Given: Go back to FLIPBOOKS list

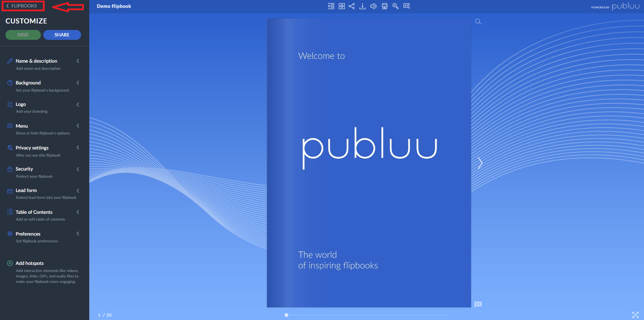Looking at the screenshot, I should 23,6.
